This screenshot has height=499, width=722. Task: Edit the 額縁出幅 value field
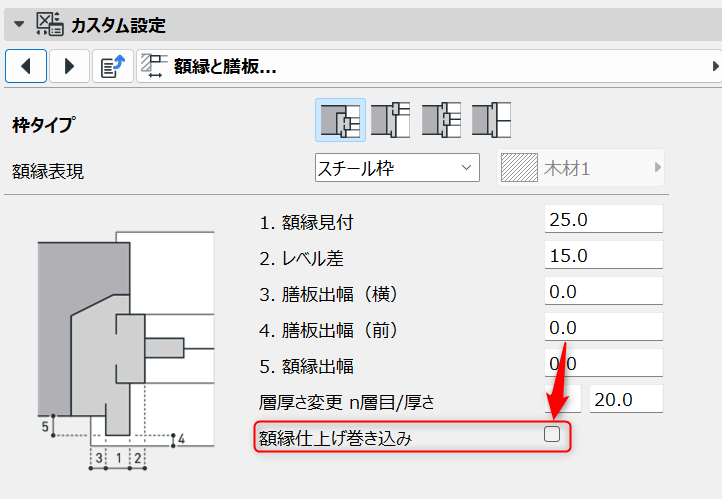(x=604, y=363)
